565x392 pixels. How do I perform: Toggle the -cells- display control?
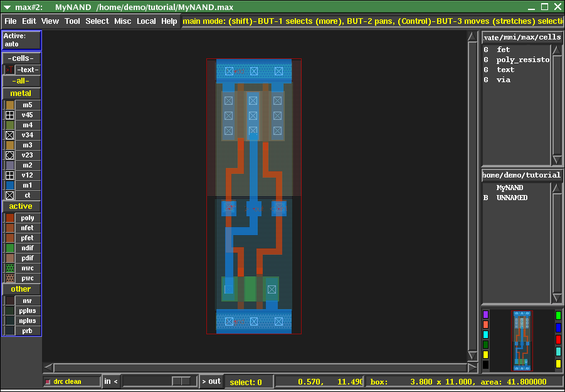[x=21, y=58]
